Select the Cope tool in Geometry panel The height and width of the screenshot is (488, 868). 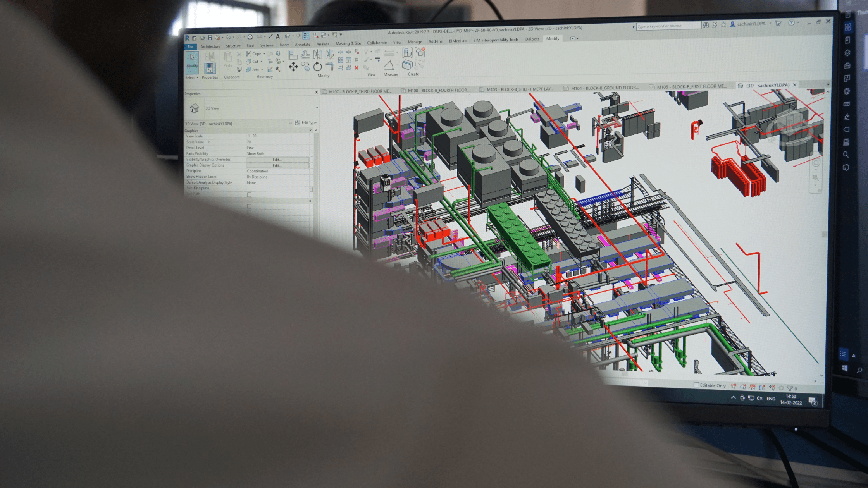tap(254, 54)
